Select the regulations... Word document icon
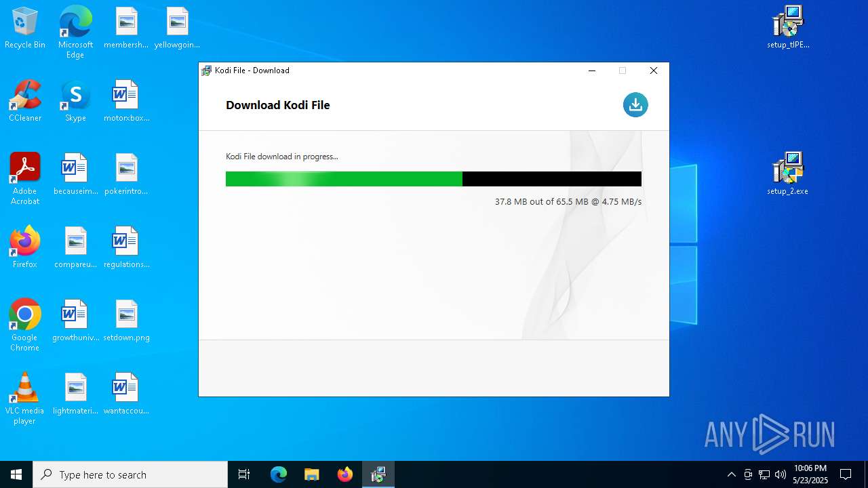The image size is (868, 488). pos(126,248)
